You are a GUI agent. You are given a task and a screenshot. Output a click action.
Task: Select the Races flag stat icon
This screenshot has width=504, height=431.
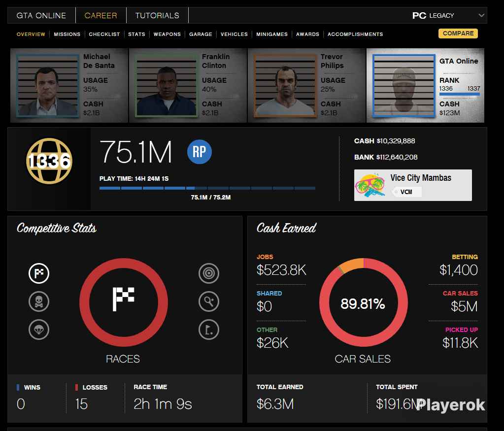(39, 273)
